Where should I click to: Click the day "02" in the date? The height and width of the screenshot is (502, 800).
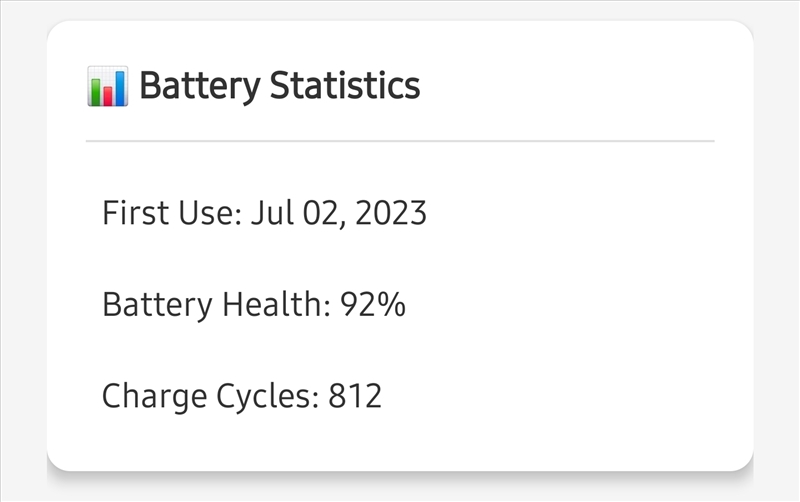point(320,213)
